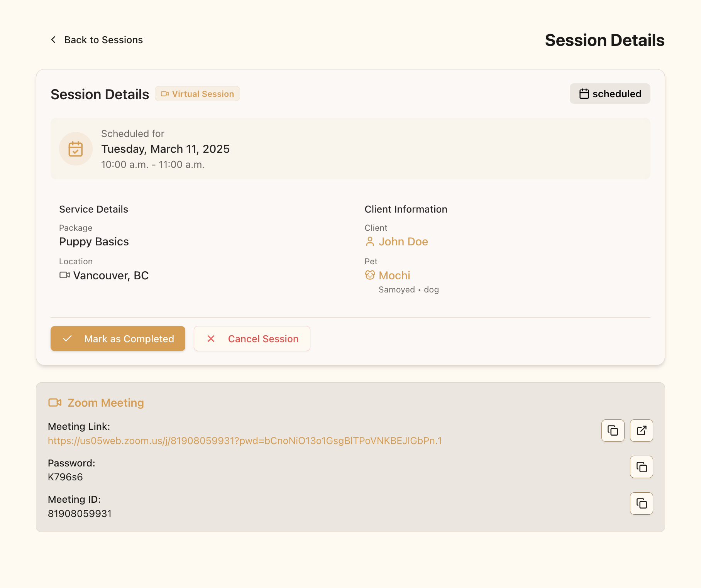Click the person icon beside John Doe
The height and width of the screenshot is (588, 701).
pyautogui.click(x=370, y=242)
